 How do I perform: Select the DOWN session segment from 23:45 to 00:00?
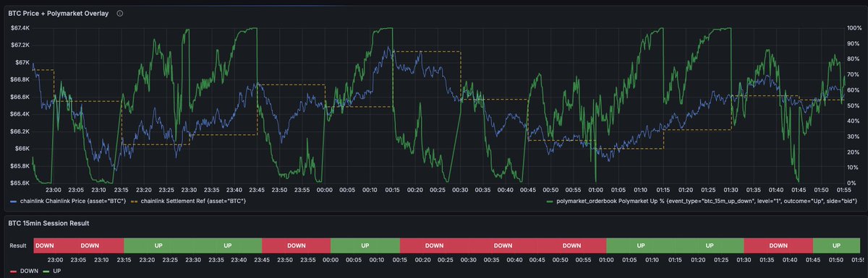click(297, 246)
